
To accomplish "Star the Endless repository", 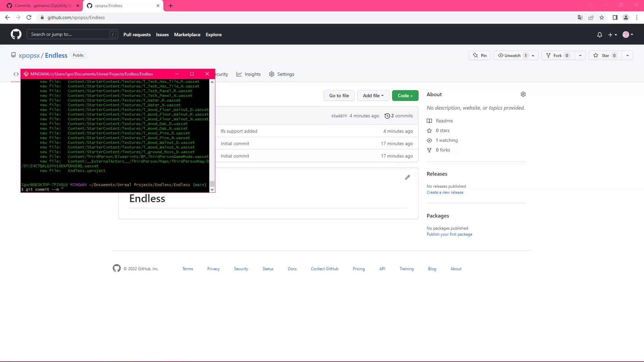I will point(605,56).
